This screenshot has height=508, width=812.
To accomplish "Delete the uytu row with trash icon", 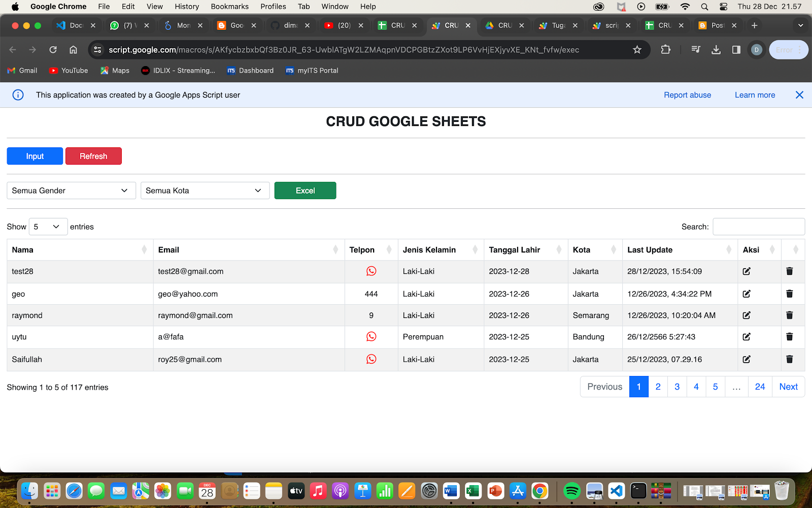I will (x=790, y=337).
